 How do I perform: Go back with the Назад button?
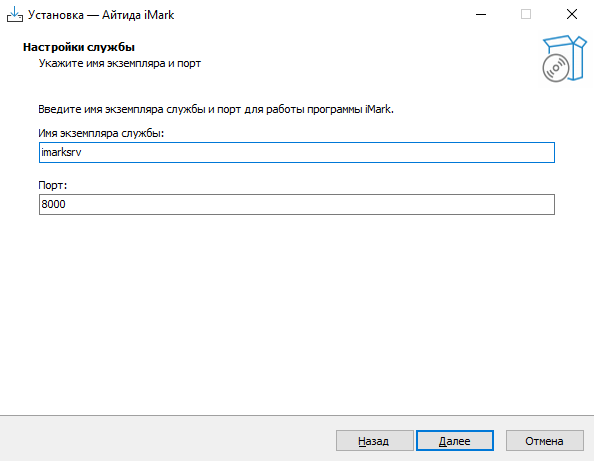[374, 441]
